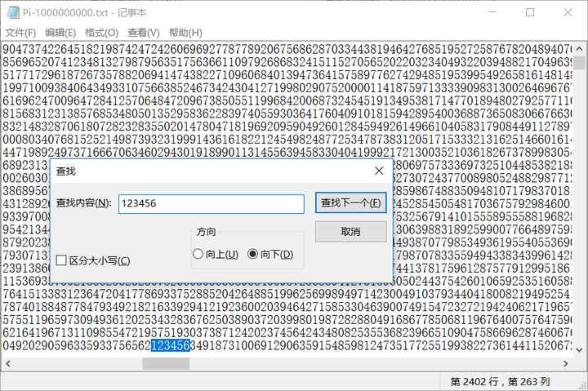Enable the 区分大小写 checkbox
588x391 pixels.
click(x=62, y=260)
